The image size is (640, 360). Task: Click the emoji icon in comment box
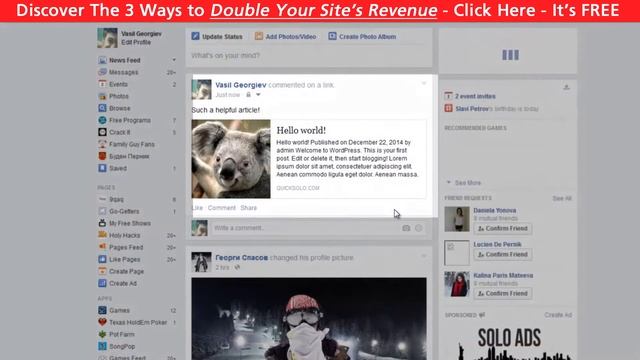tap(419, 228)
